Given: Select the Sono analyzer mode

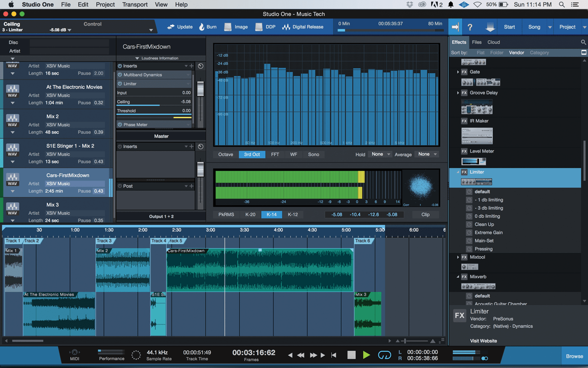Looking at the screenshot, I should [x=314, y=154].
